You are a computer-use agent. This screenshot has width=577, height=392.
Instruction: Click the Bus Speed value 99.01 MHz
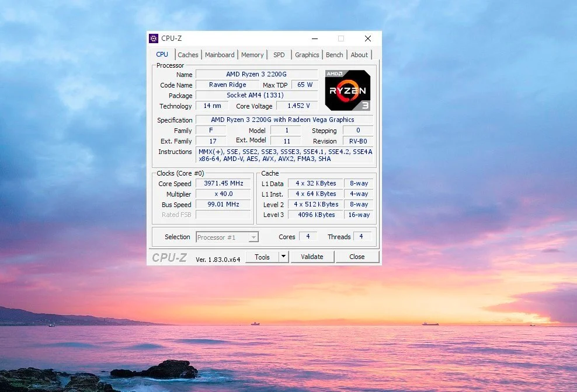[223, 204]
